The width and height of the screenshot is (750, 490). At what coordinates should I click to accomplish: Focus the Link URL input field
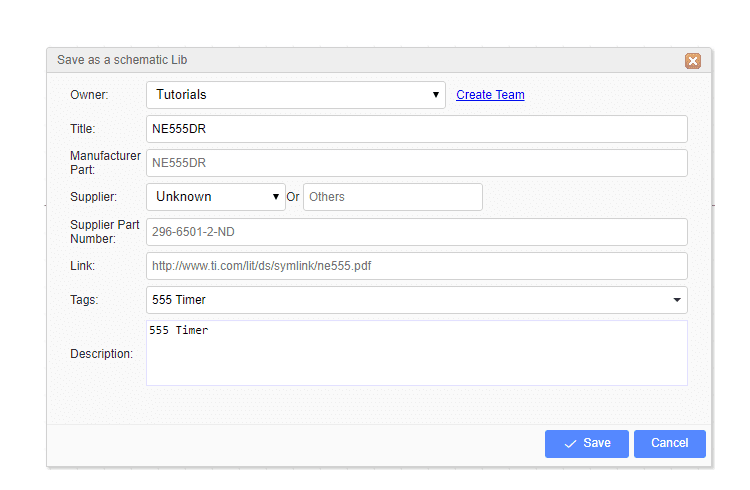[x=416, y=266]
